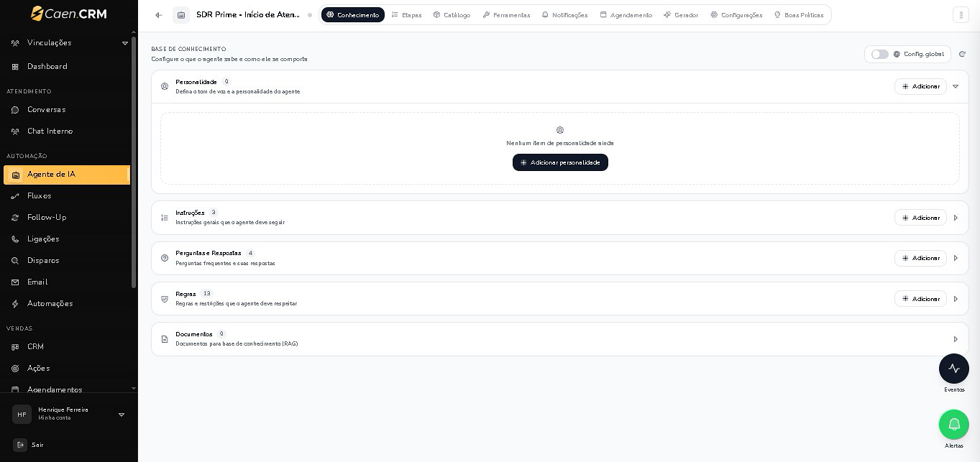
Task: Click the Henrique Ferreira account name
Action: click(x=63, y=410)
